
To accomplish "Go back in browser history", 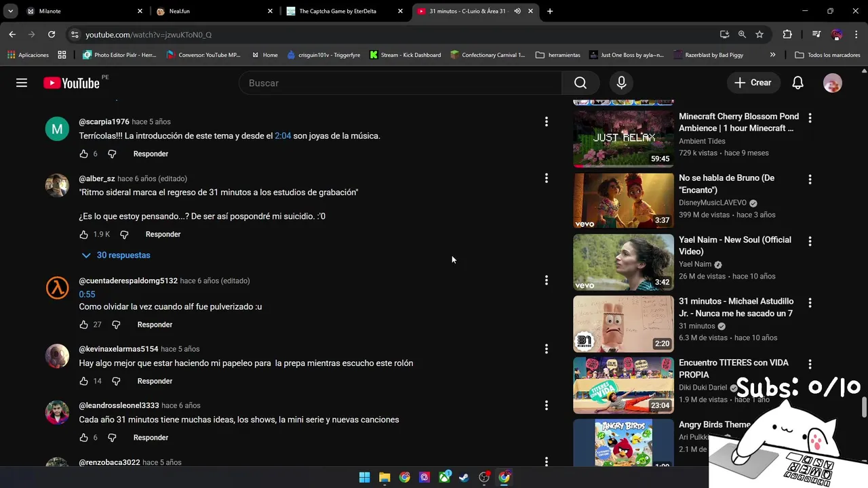I will (12, 34).
